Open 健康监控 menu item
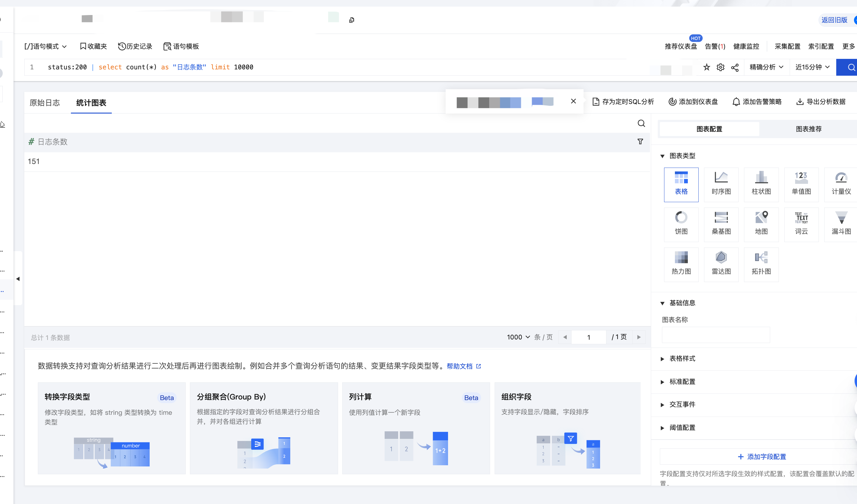This screenshot has width=857, height=504. click(x=746, y=46)
